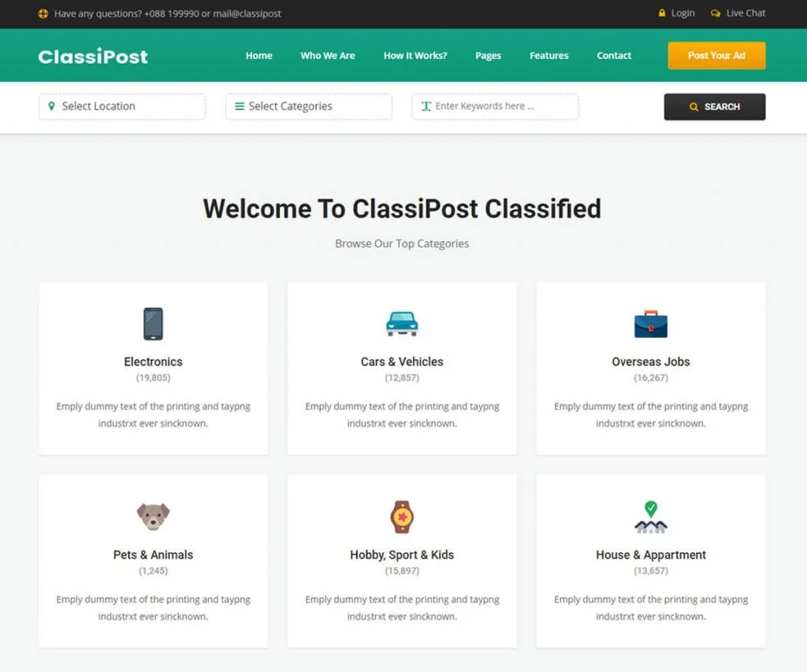Click the Live Chat speech bubble icon

click(716, 13)
